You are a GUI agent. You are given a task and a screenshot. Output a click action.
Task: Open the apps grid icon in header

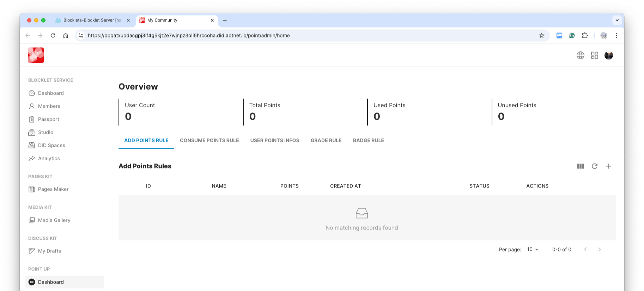click(594, 55)
